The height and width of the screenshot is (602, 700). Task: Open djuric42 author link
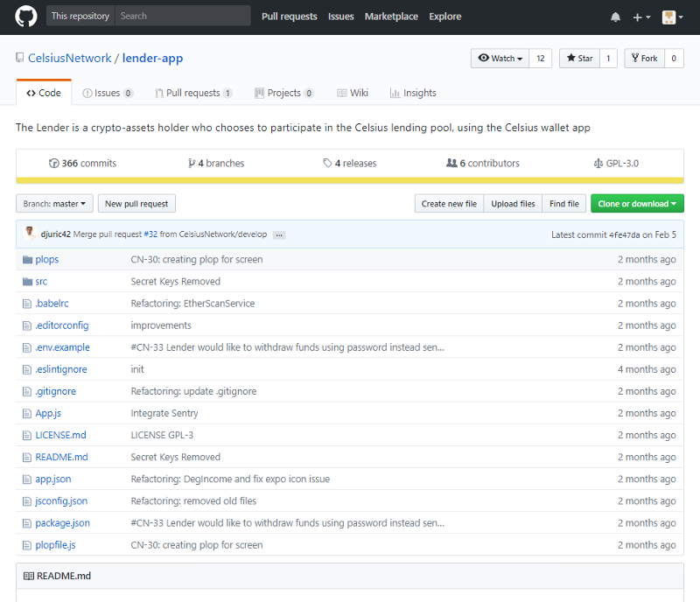(x=56, y=234)
